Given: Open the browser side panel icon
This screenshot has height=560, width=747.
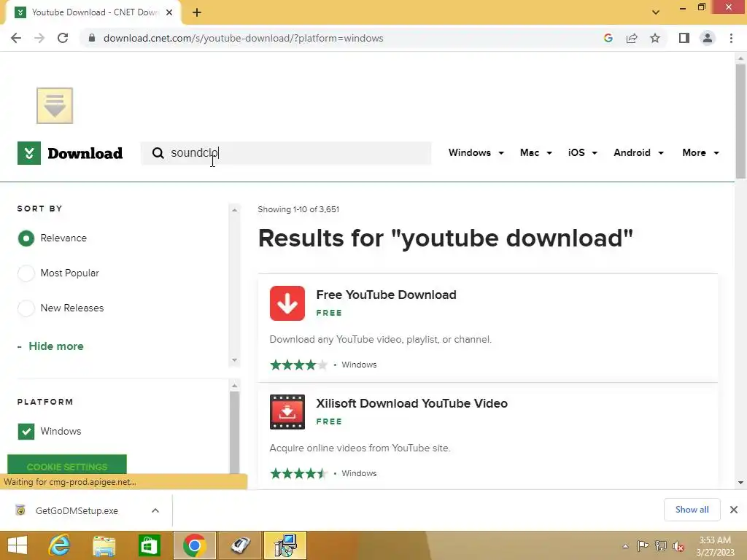Looking at the screenshot, I should [x=684, y=38].
